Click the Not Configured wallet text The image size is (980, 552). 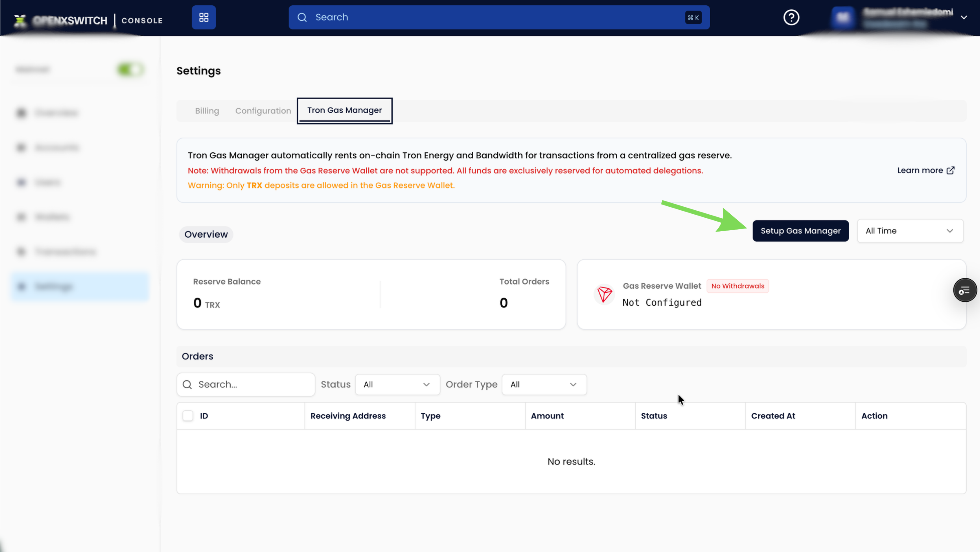point(661,302)
